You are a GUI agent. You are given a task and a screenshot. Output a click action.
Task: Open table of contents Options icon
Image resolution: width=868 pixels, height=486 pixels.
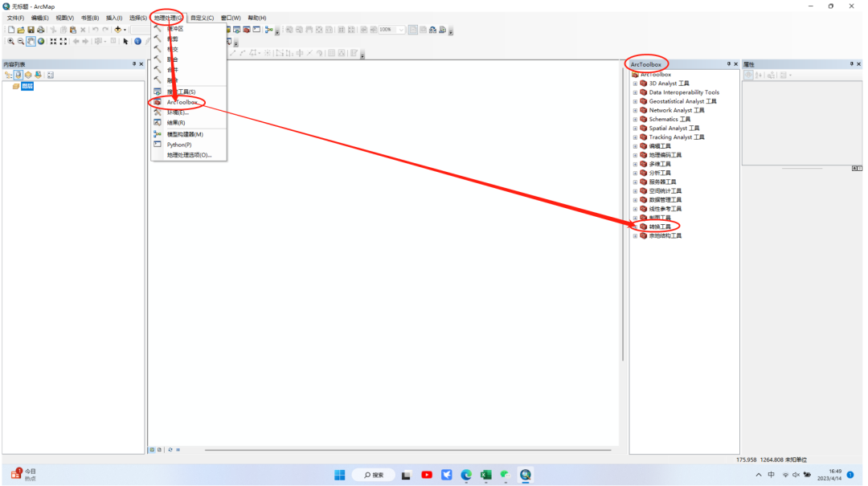pos(51,75)
